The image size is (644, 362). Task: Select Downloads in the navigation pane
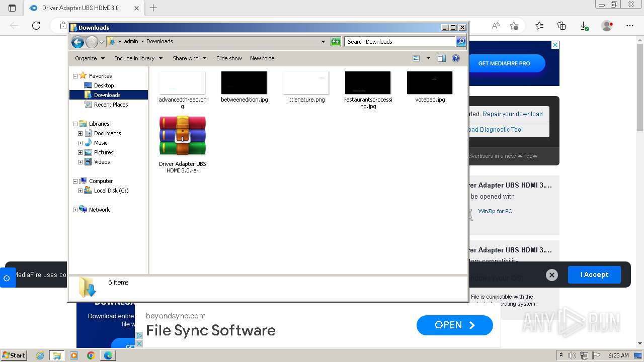pos(107,95)
